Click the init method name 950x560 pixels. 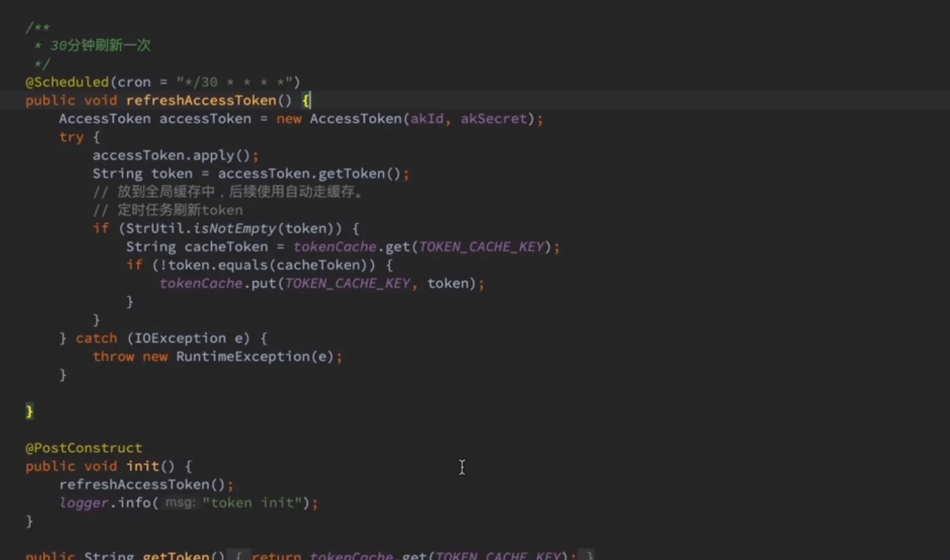142,466
